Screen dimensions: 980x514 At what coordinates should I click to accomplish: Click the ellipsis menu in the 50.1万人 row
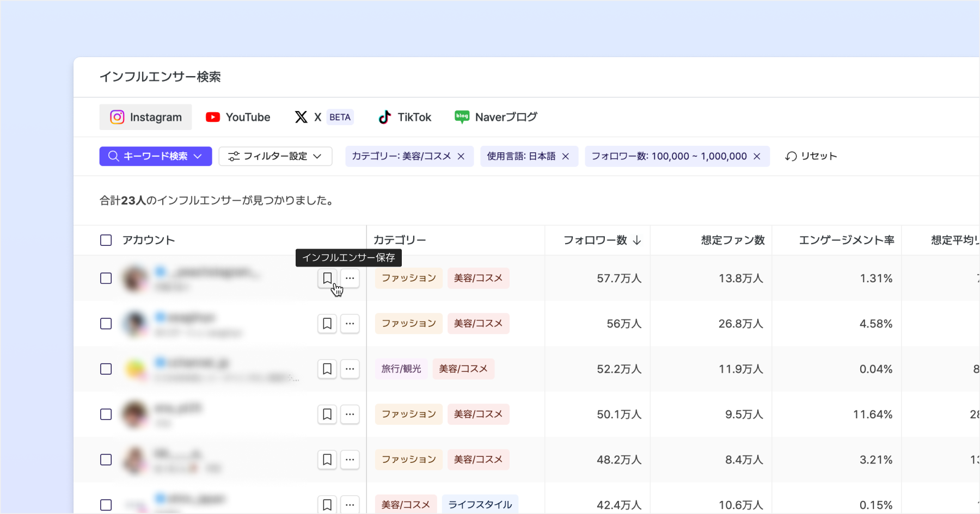pyautogui.click(x=350, y=414)
